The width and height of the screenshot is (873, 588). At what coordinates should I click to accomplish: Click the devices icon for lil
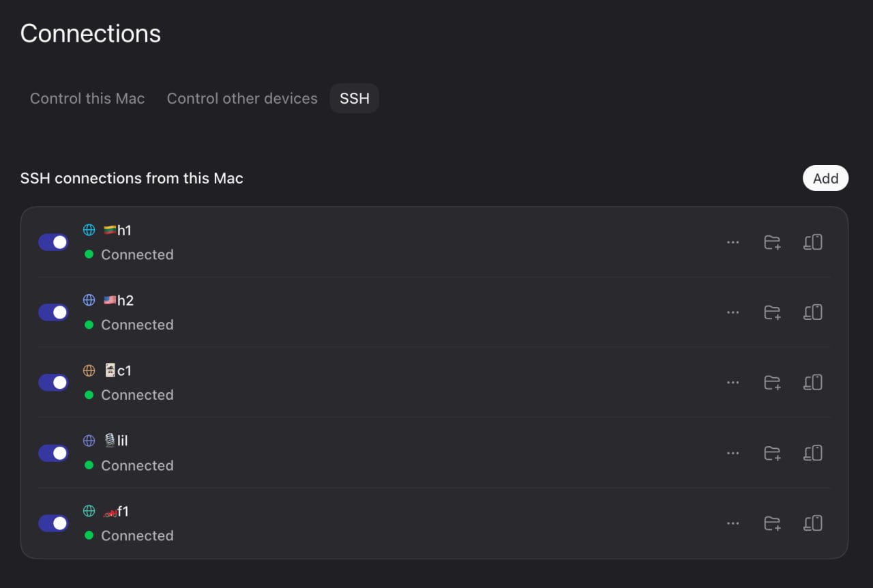813,453
